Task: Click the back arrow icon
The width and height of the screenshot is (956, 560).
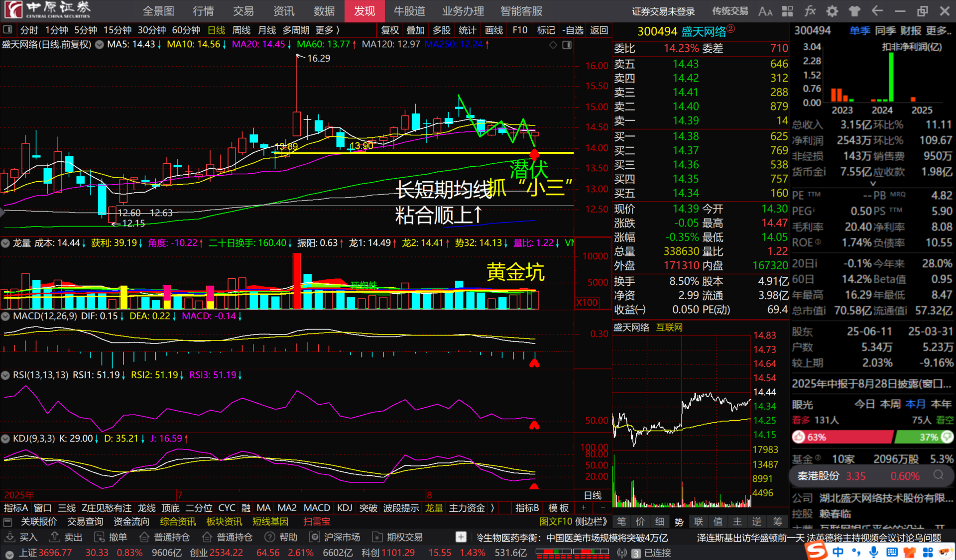Action: pos(877,11)
